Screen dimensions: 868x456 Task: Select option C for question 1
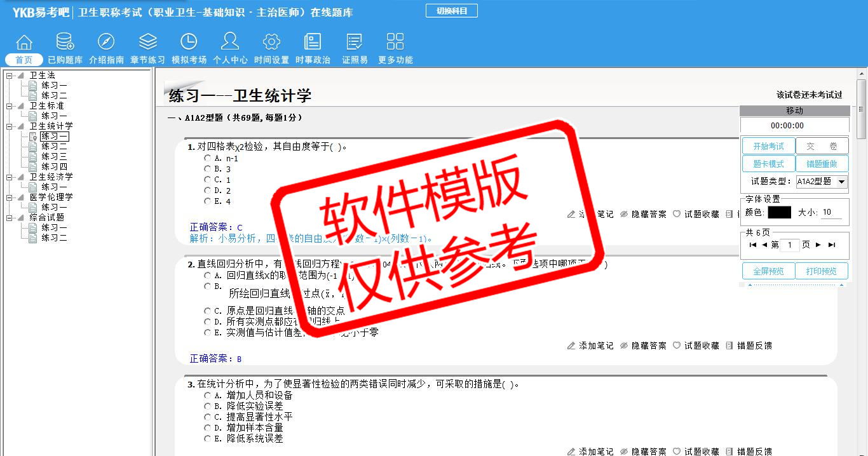[207, 180]
